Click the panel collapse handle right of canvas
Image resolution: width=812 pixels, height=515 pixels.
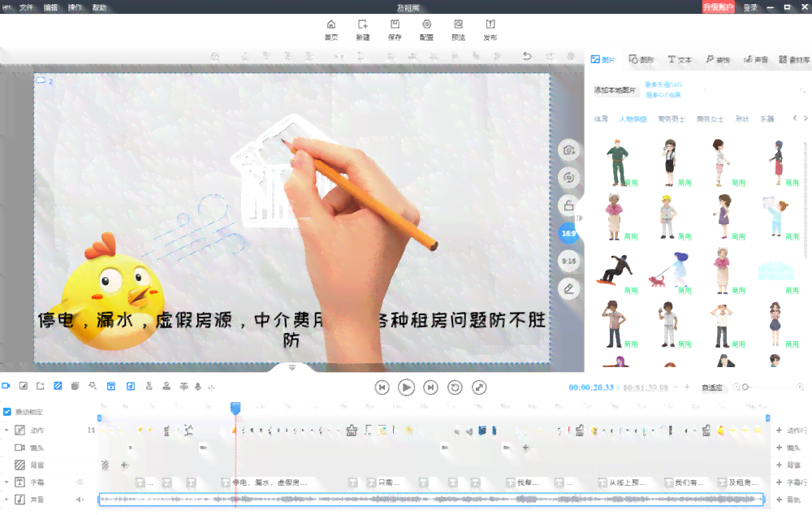pos(580,219)
